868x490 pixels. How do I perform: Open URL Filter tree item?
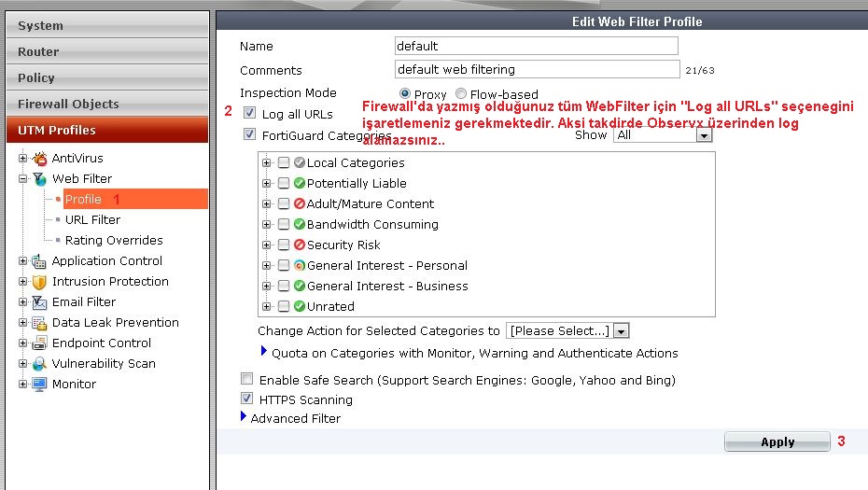pos(92,220)
